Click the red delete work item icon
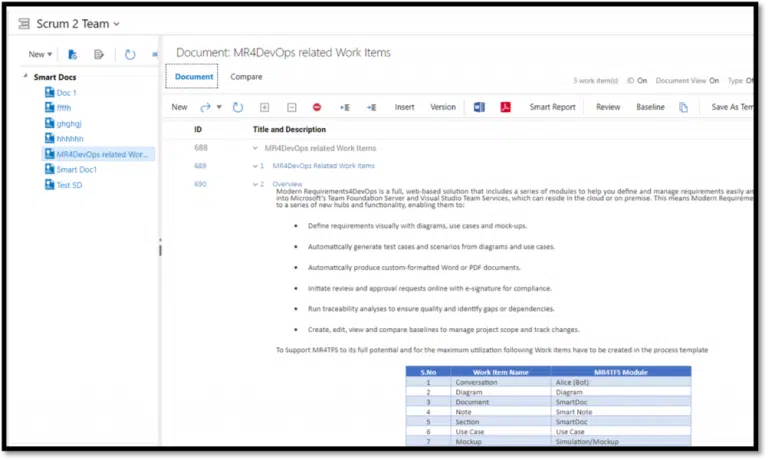 coord(317,107)
